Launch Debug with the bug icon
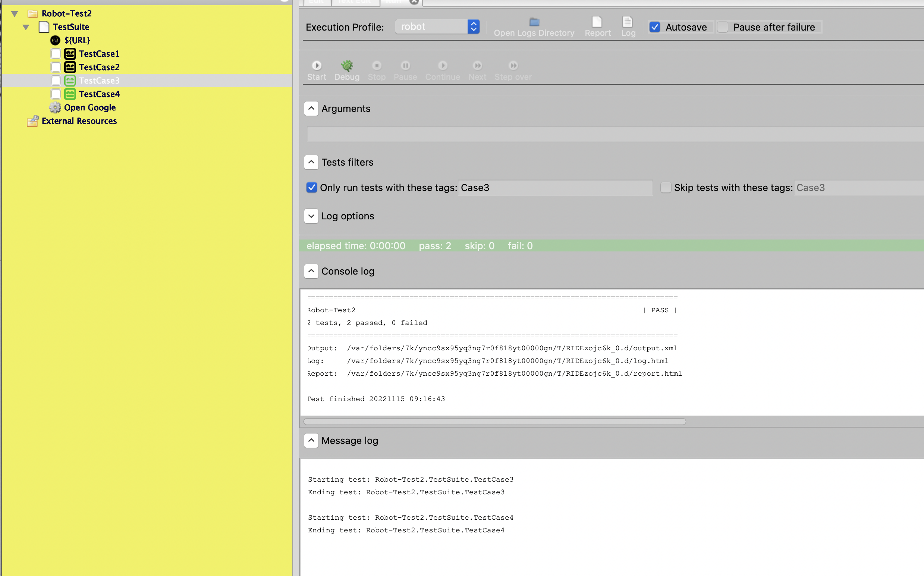The image size is (924, 576). coord(347,71)
